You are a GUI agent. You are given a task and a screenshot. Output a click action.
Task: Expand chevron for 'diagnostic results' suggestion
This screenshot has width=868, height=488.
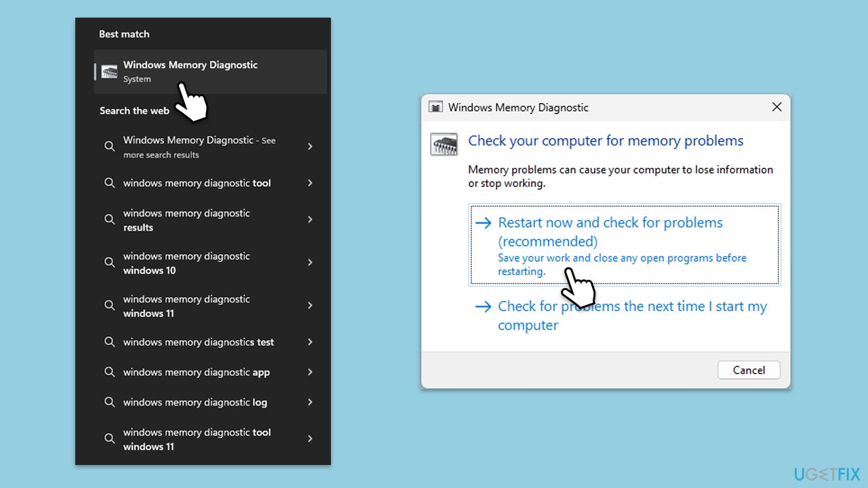click(x=310, y=220)
